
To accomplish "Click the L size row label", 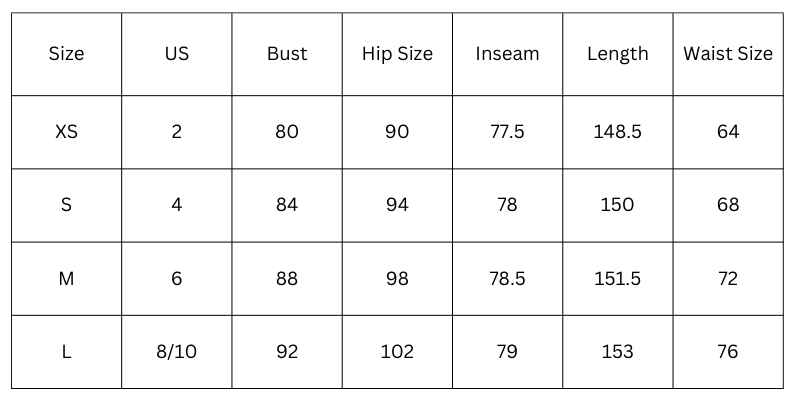I will coord(66,352).
